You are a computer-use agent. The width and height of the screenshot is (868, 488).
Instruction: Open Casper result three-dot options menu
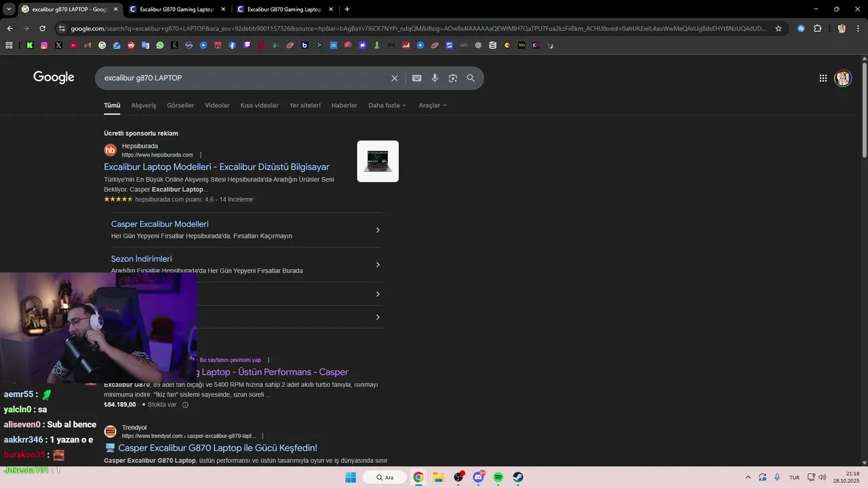(x=269, y=360)
